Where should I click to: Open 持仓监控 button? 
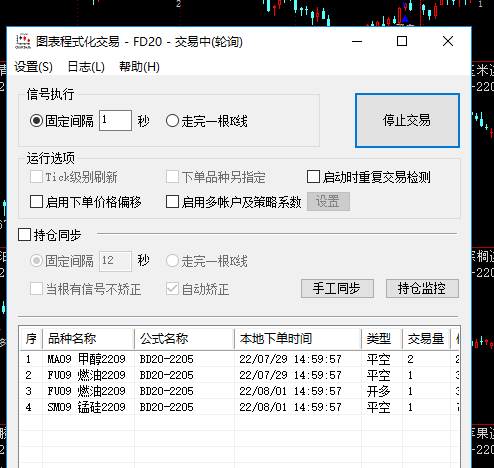[422, 288]
